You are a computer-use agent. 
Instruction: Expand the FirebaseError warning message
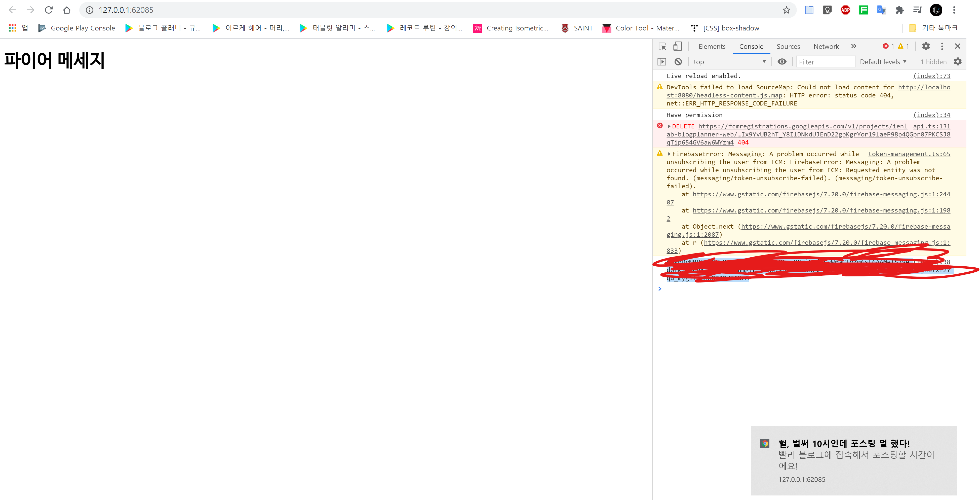pos(669,154)
